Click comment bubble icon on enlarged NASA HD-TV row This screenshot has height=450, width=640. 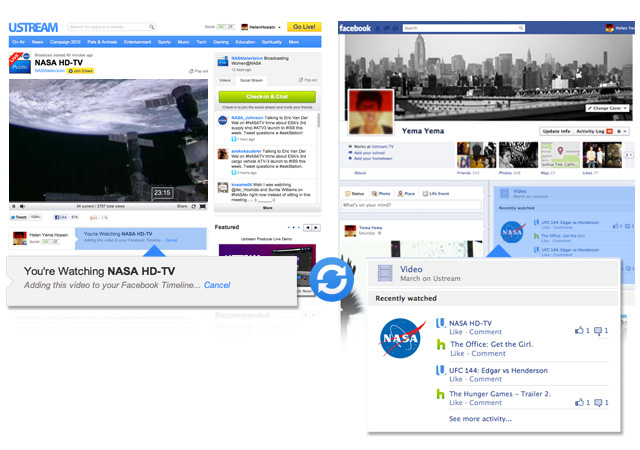click(598, 331)
